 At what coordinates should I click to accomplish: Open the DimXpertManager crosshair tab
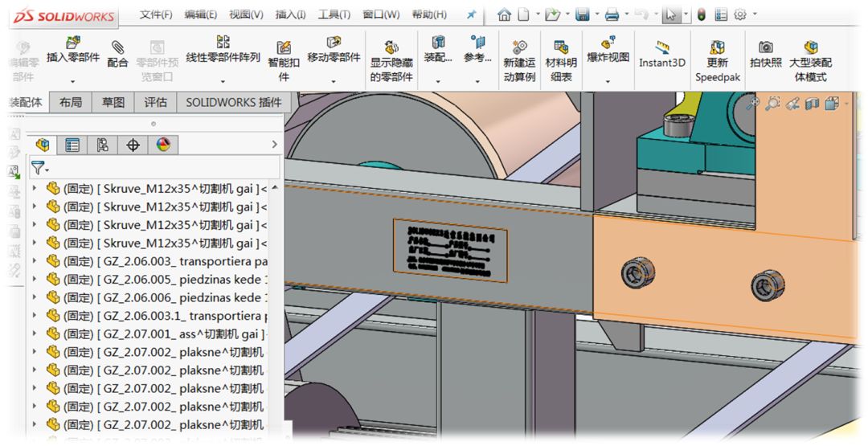[x=133, y=145]
